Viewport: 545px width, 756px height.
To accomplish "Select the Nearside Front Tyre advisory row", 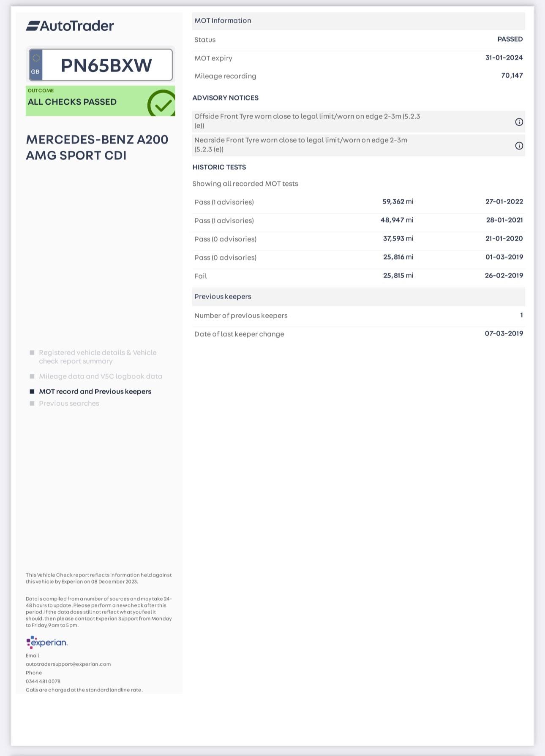I will point(359,145).
